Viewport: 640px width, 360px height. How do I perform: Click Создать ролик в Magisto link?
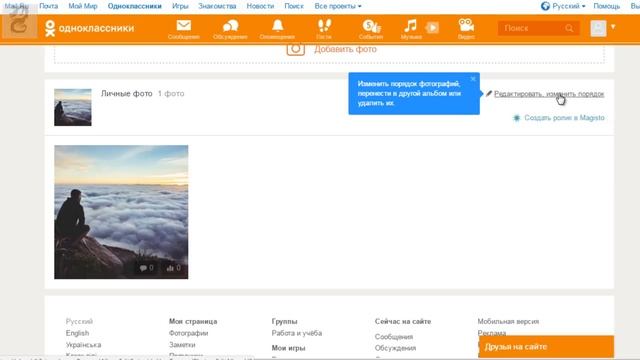[564, 118]
